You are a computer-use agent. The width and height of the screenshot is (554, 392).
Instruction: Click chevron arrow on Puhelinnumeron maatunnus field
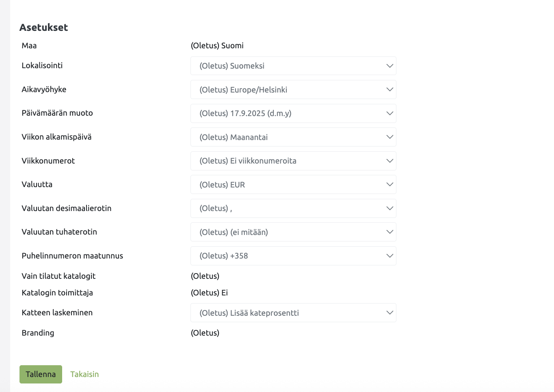tap(390, 256)
